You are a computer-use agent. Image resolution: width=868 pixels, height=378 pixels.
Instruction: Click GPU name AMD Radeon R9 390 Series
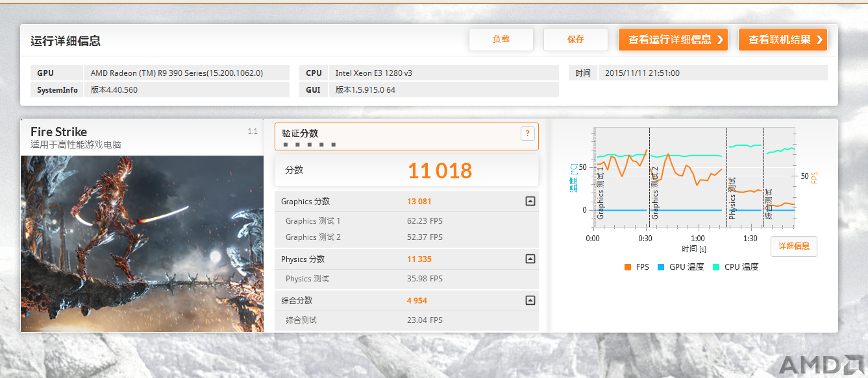coord(177,73)
